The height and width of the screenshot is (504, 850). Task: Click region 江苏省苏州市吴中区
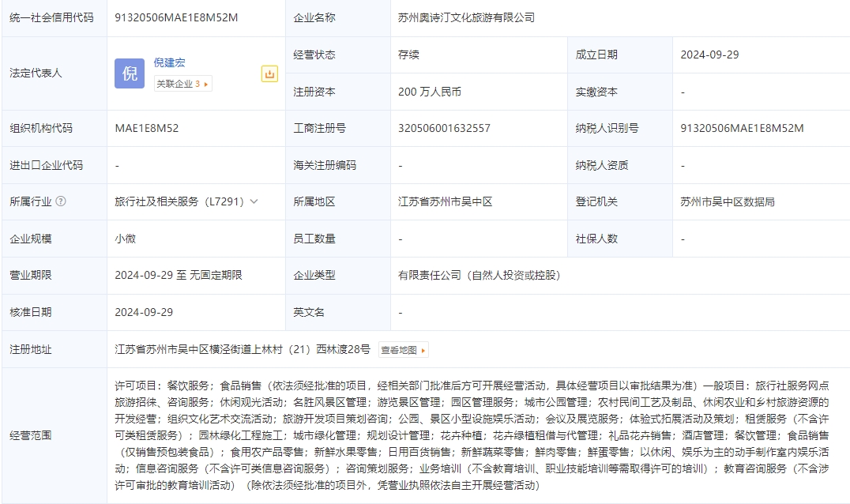coord(445,201)
